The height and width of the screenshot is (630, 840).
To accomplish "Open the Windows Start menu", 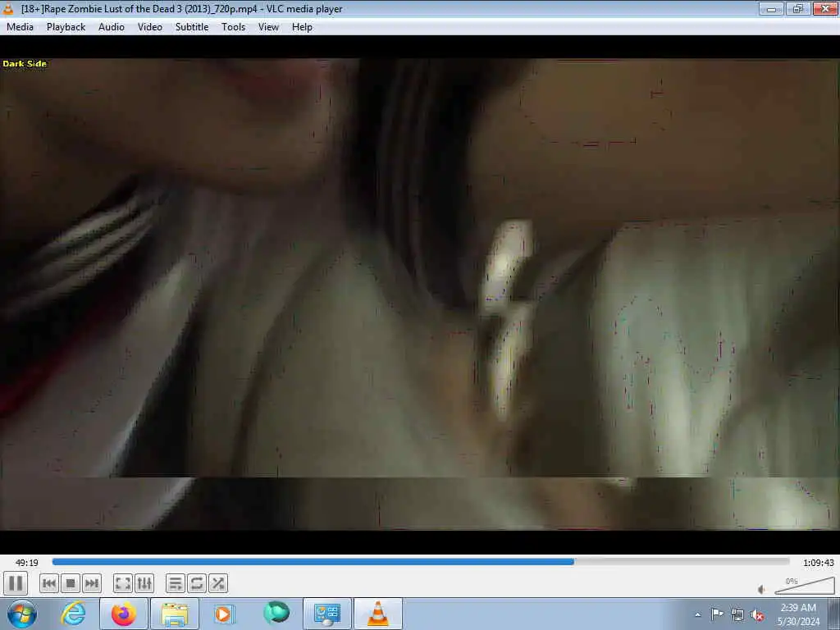I will point(22,614).
